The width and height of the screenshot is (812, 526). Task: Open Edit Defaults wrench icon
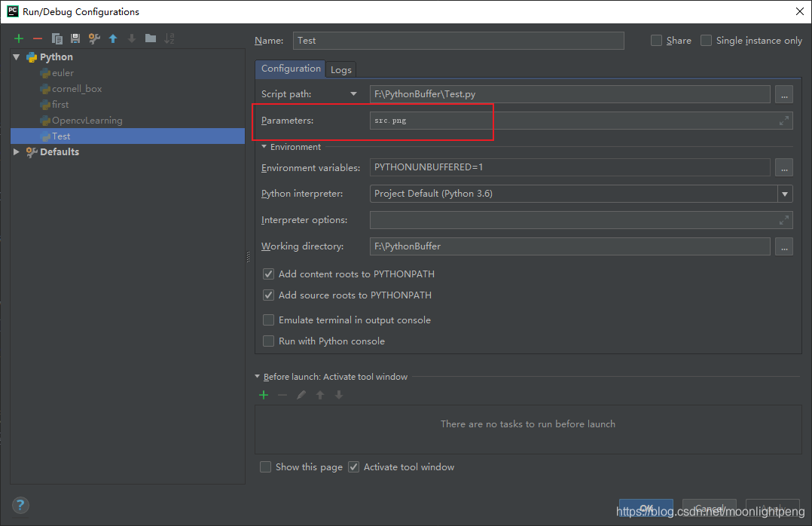coord(94,38)
